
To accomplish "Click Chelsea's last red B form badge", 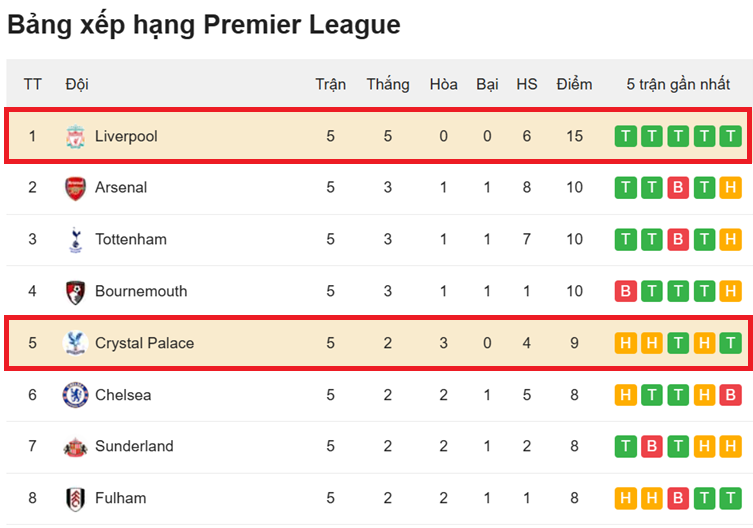I will 730,395.
